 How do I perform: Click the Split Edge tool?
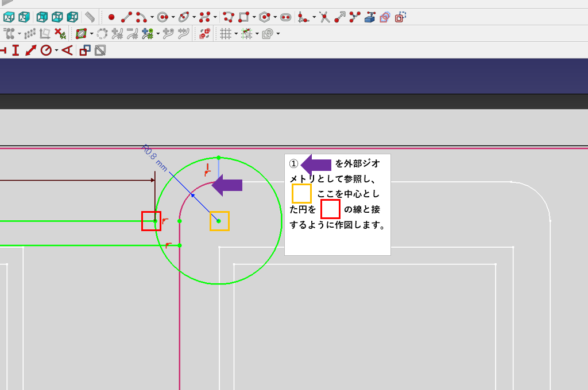click(355, 17)
